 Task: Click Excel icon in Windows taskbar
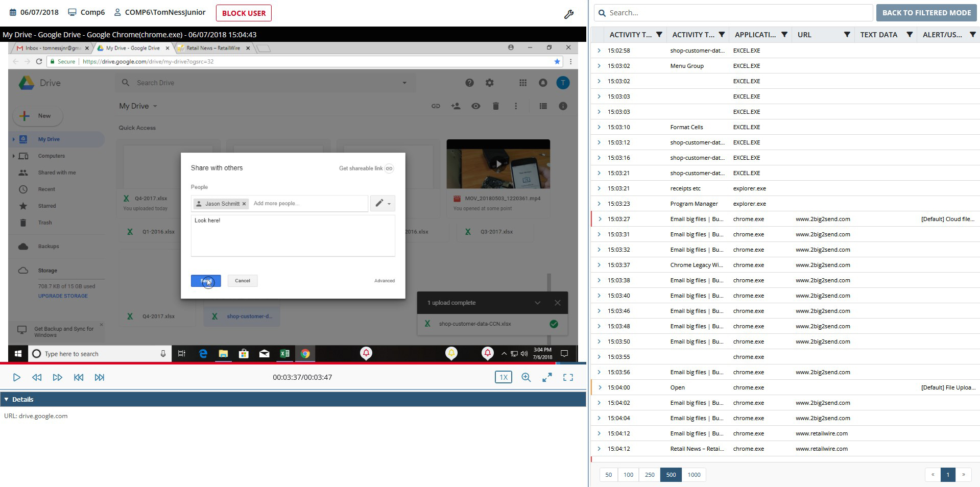tap(284, 353)
